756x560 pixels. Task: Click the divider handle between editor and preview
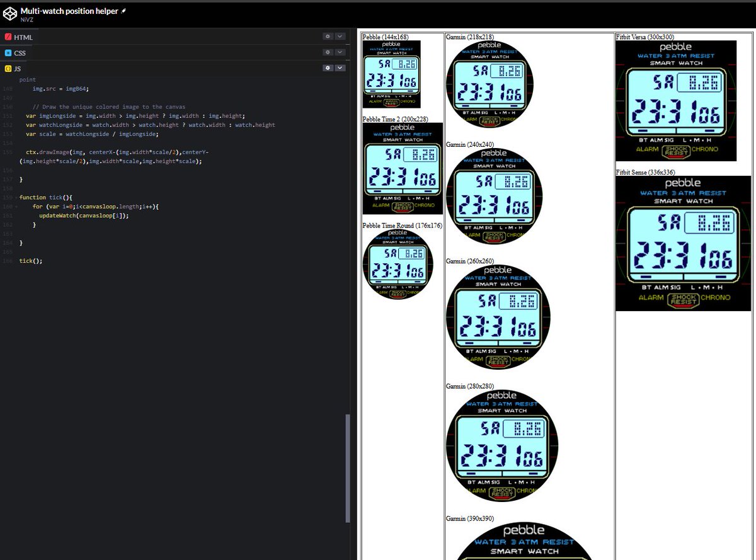354,294
